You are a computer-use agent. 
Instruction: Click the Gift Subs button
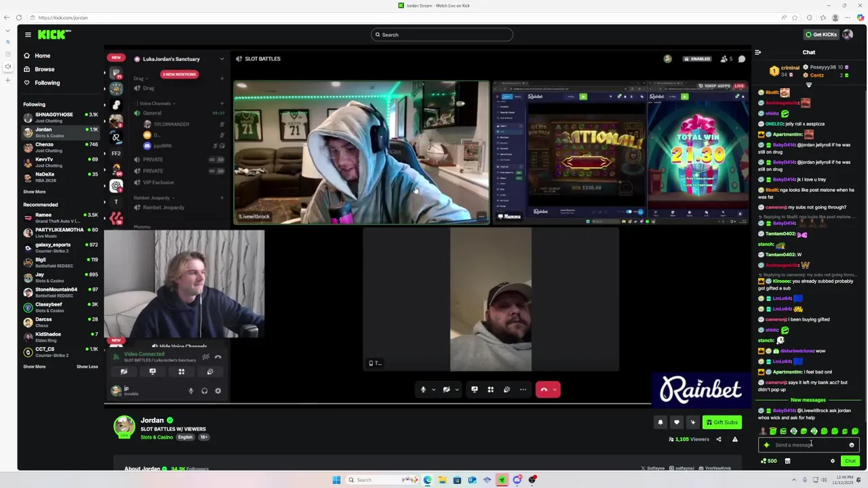pos(722,422)
